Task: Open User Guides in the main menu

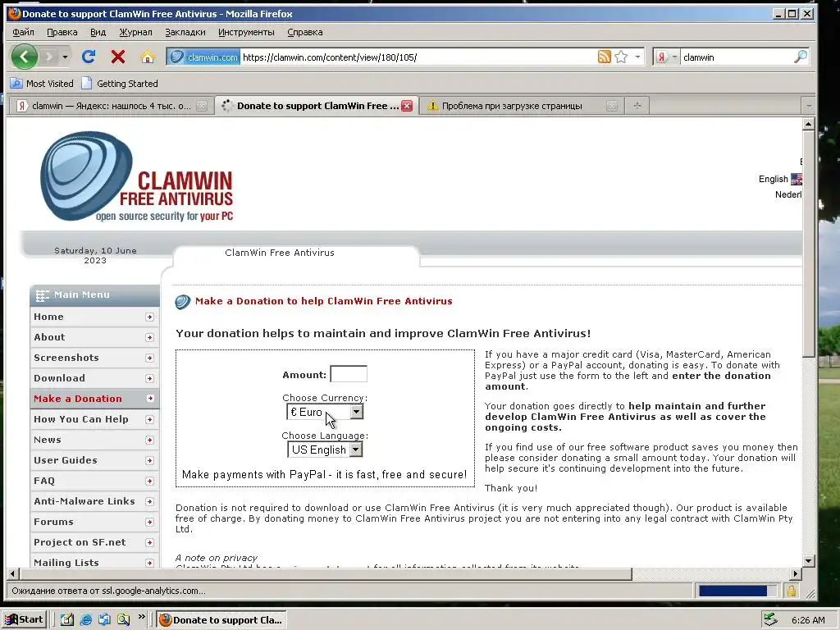Action: click(94, 460)
